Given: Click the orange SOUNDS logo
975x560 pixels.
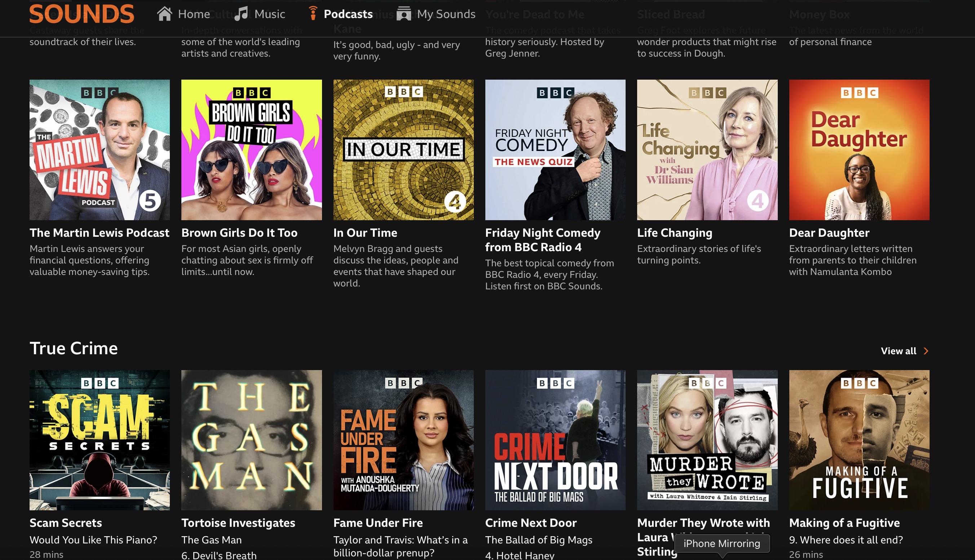Looking at the screenshot, I should (x=81, y=14).
